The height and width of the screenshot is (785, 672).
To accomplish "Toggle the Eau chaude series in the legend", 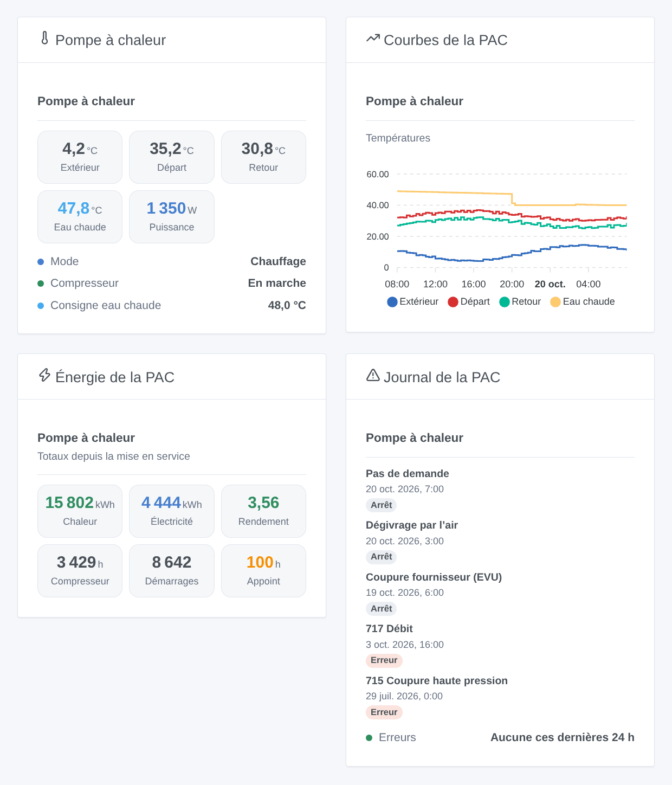I will click(583, 302).
